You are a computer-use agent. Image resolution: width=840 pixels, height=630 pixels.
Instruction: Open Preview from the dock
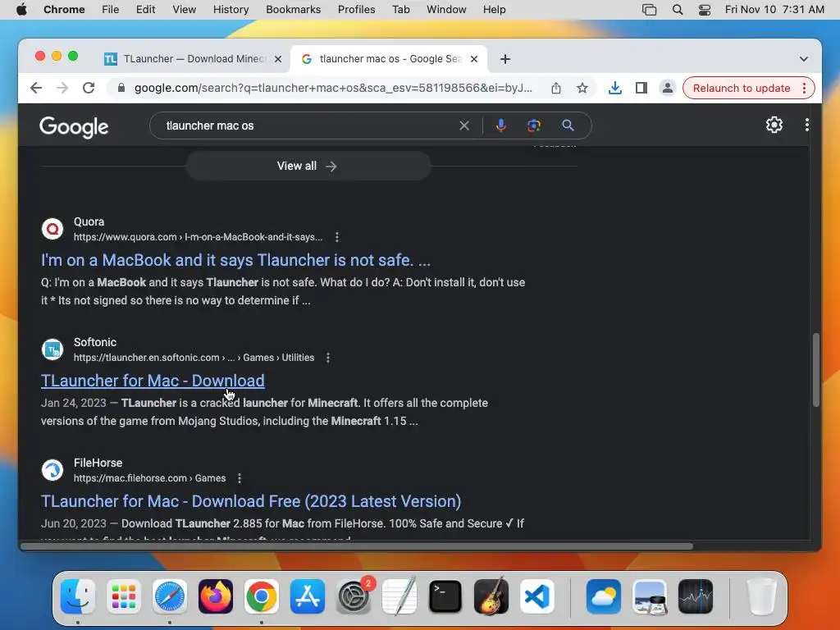tap(650, 596)
